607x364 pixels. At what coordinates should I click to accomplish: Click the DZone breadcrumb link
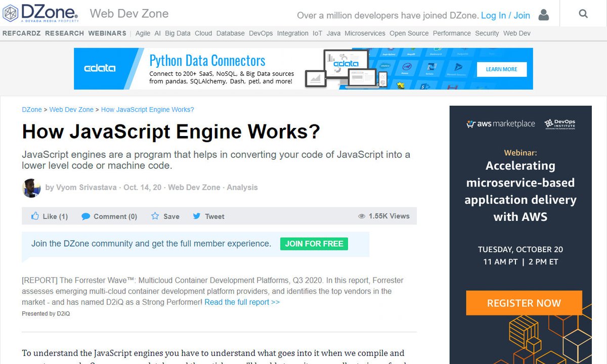32,110
